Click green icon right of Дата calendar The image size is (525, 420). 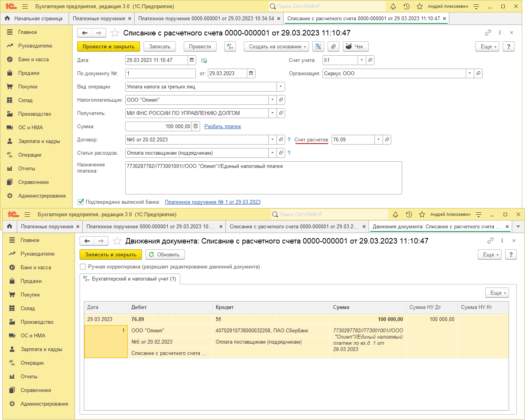pyautogui.click(x=204, y=60)
